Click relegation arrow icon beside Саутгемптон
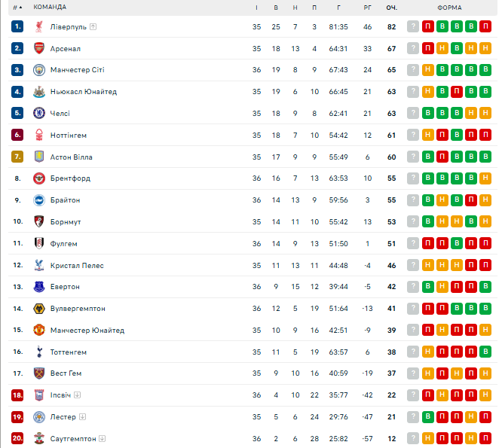502x448 pixels. tap(102, 438)
